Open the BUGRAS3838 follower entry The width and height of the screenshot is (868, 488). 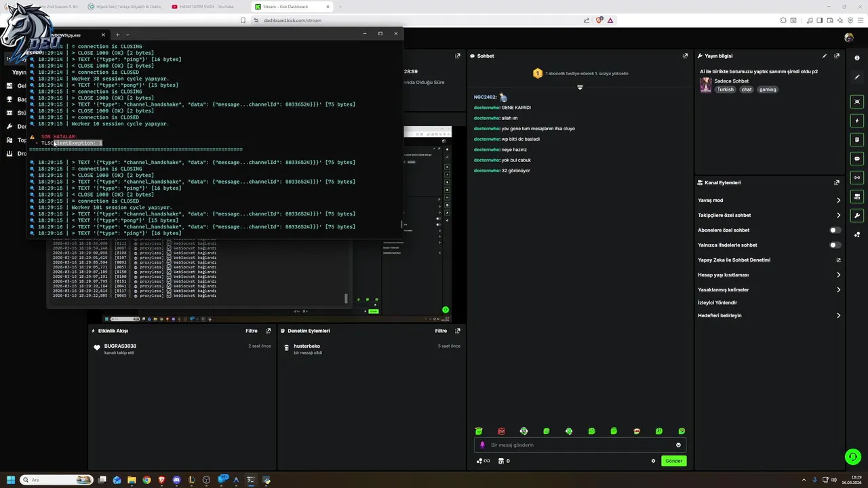120,346
